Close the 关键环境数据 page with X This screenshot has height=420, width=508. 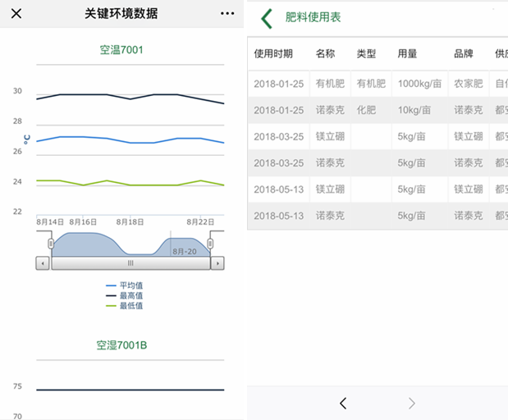pos(16,14)
